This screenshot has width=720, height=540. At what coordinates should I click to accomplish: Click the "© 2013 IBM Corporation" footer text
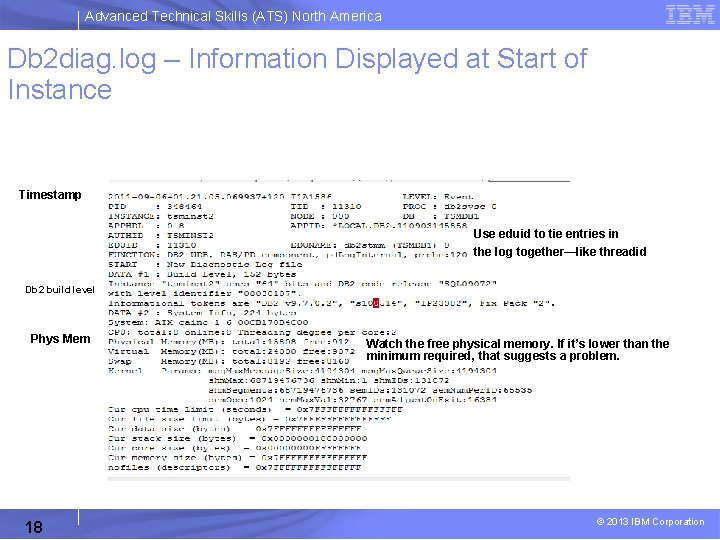click(650, 522)
